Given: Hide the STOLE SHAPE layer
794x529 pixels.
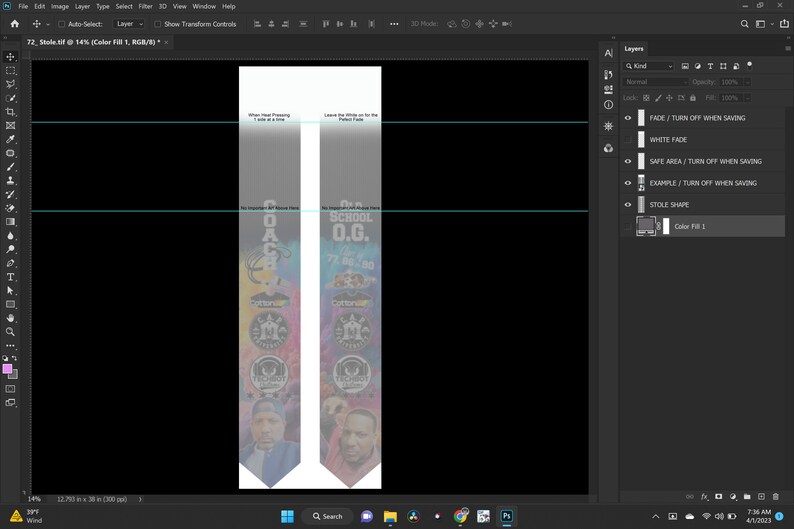Looking at the screenshot, I should pos(628,205).
